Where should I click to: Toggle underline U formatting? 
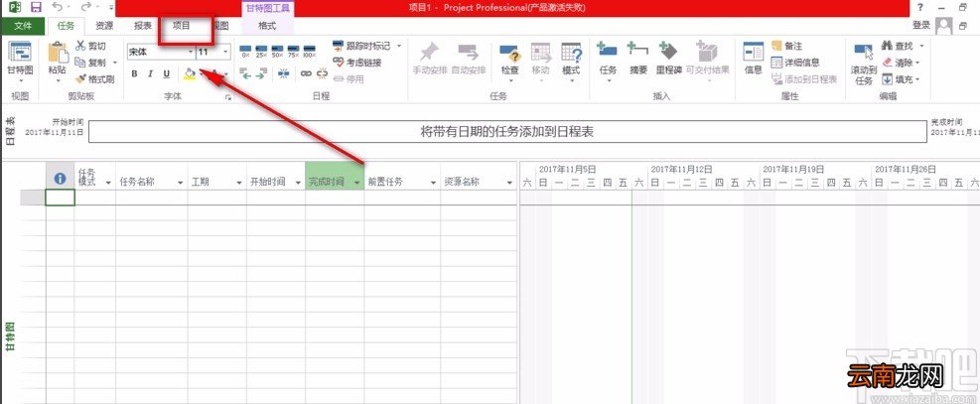pos(166,73)
